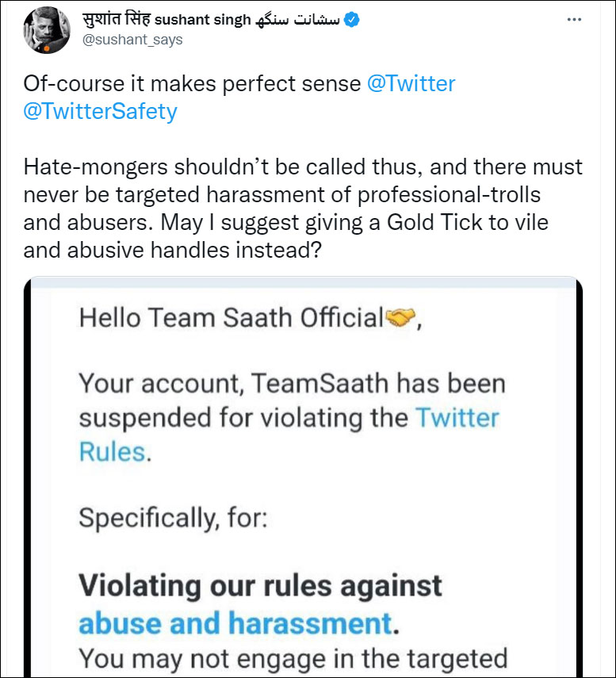Open the @Twitter mention link
Viewport: 616px width, 678px height.
point(411,83)
